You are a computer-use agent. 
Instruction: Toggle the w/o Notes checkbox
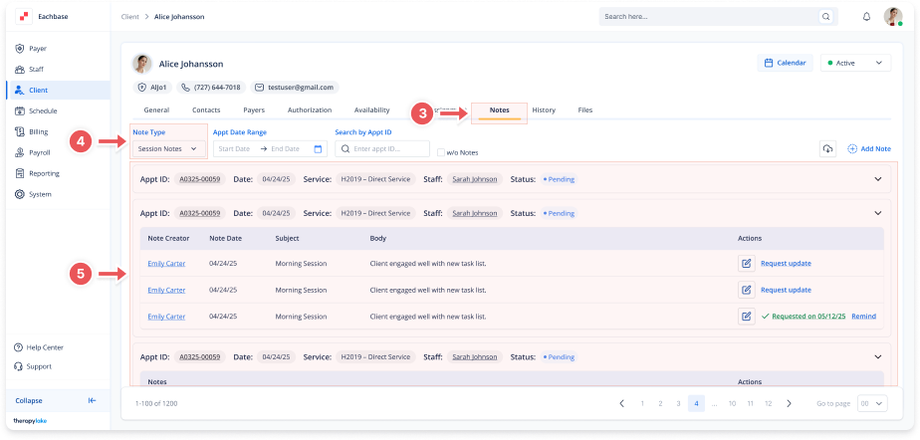(441, 152)
